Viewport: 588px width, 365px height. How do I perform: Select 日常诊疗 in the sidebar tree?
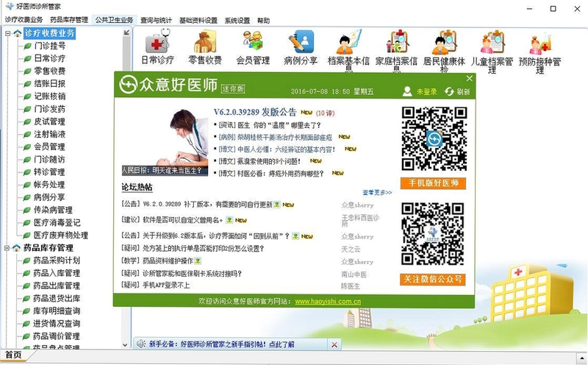(x=50, y=58)
